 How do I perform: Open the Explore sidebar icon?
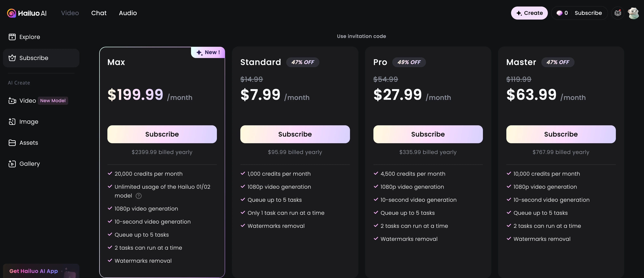12,37
